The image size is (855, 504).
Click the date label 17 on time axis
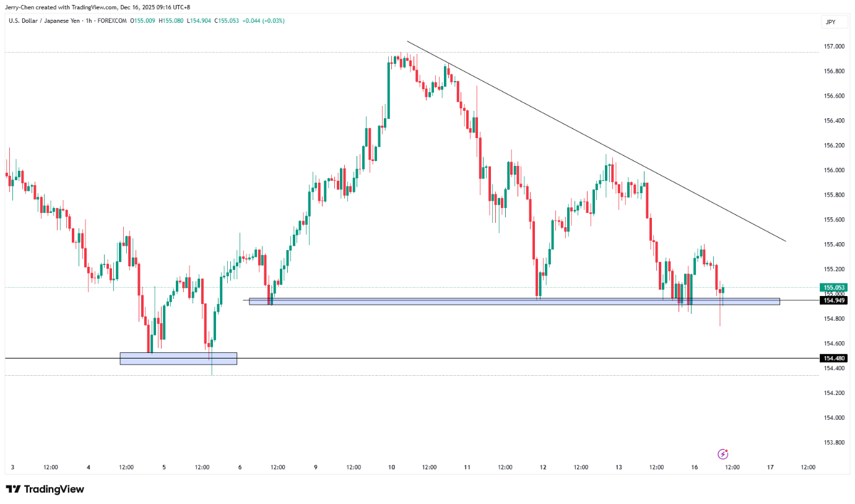click(770, 467)
